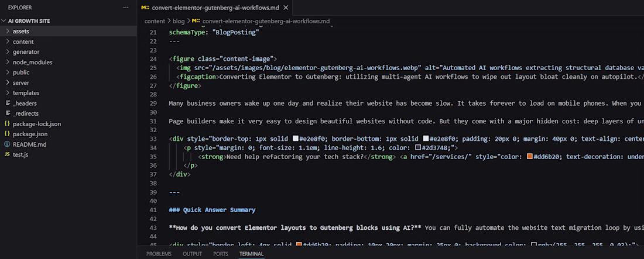
Task: Click test.js JS icon
Action: (8, 155)
